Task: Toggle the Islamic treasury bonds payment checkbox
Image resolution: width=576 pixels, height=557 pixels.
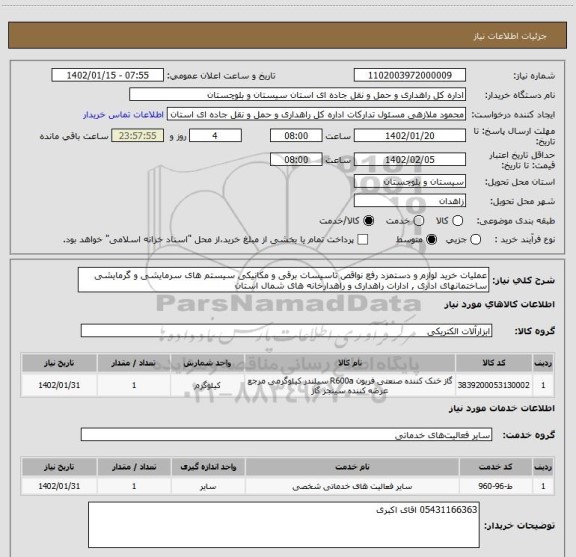Action: coord(363,240)
